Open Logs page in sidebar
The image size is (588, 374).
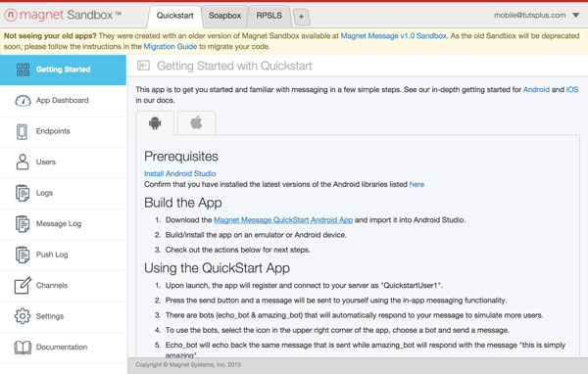[63, 193]
